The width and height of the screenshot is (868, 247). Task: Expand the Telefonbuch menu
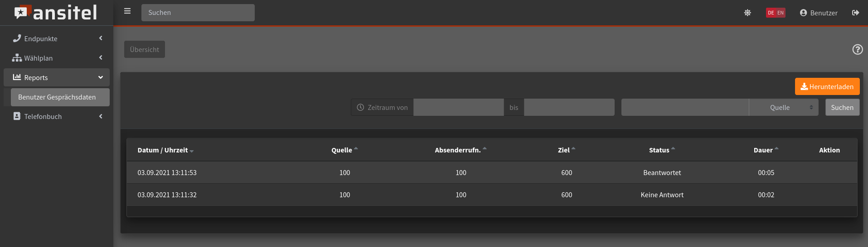click(x=57, y=117)
